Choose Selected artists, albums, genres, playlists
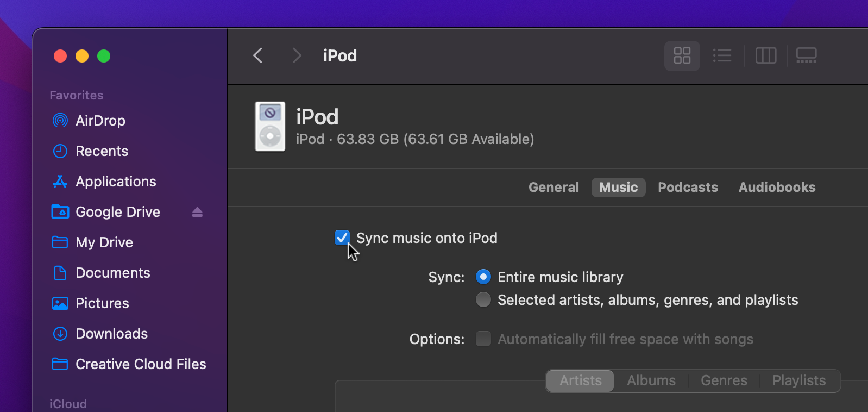The width and height of the screenshot is (868, 412). tap(483, 300)
